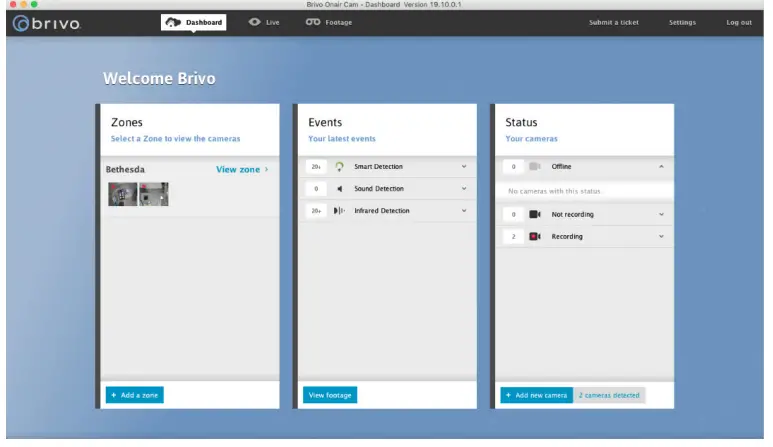Screen dimensions: 773x447
Task: Click the Smart Detection icon
Action: point(339,167)
